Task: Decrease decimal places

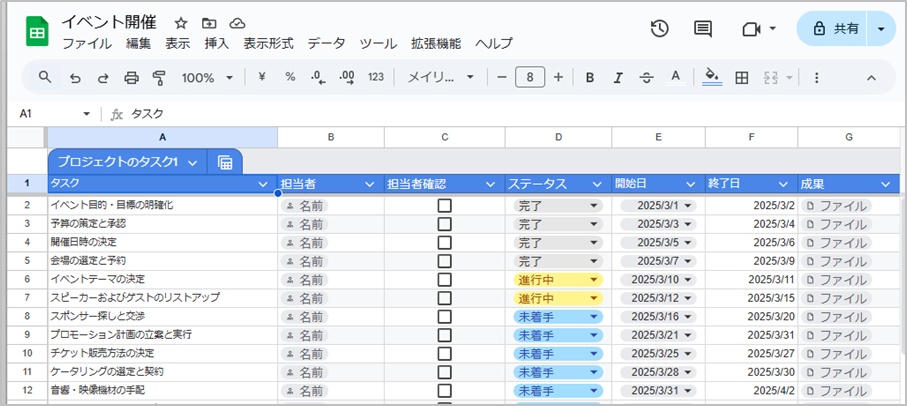Action: [318, 77]
